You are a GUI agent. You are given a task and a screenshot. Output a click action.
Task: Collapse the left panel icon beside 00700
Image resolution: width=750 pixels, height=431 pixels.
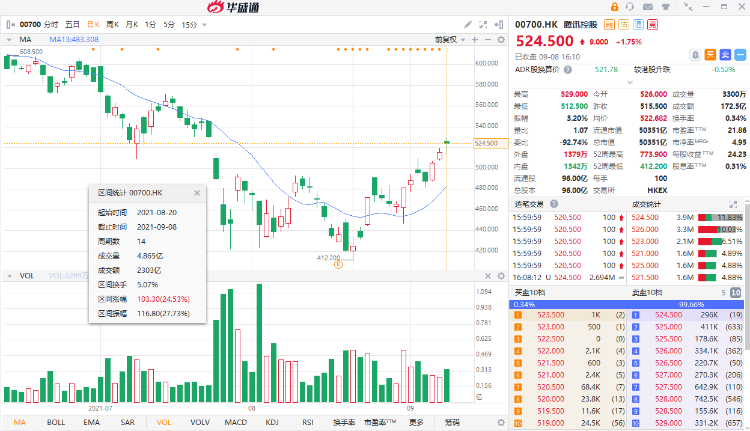click(x=11, y=24)
